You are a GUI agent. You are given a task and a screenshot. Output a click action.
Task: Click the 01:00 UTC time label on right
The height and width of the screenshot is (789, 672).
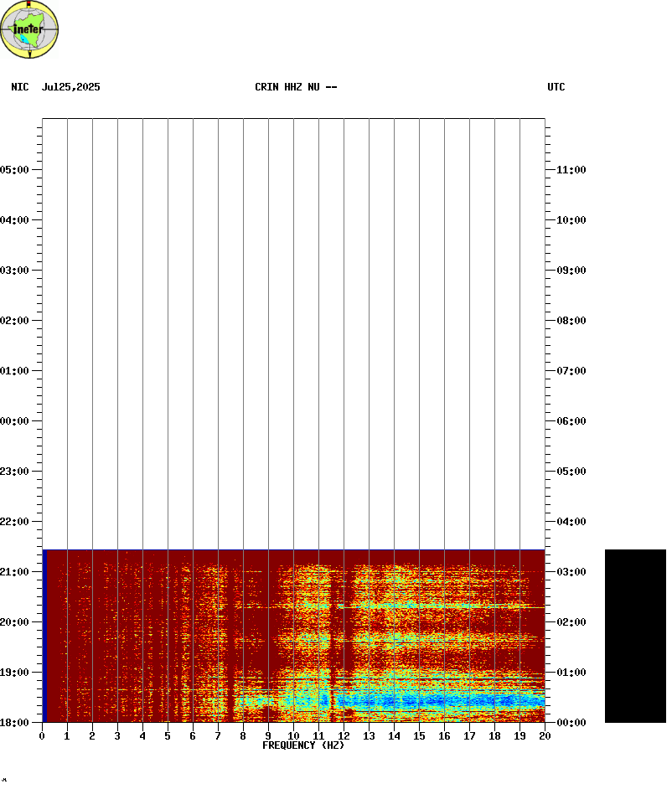(571, 673)
